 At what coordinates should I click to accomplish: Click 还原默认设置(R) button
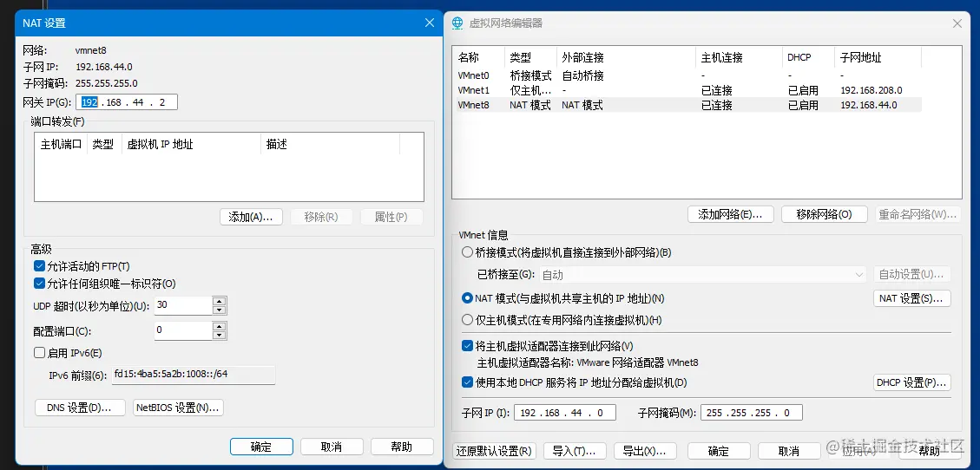pos(494,451)
